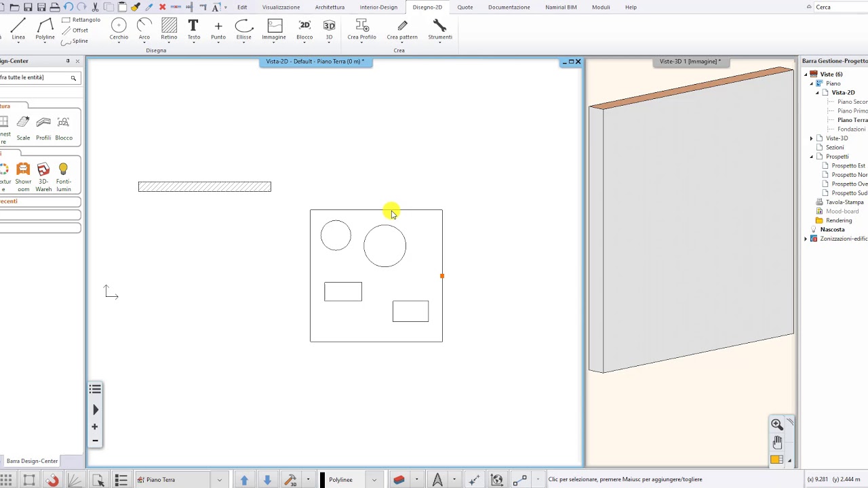
Task: Choose the Arco arc tool
Action: click(144, 29)
